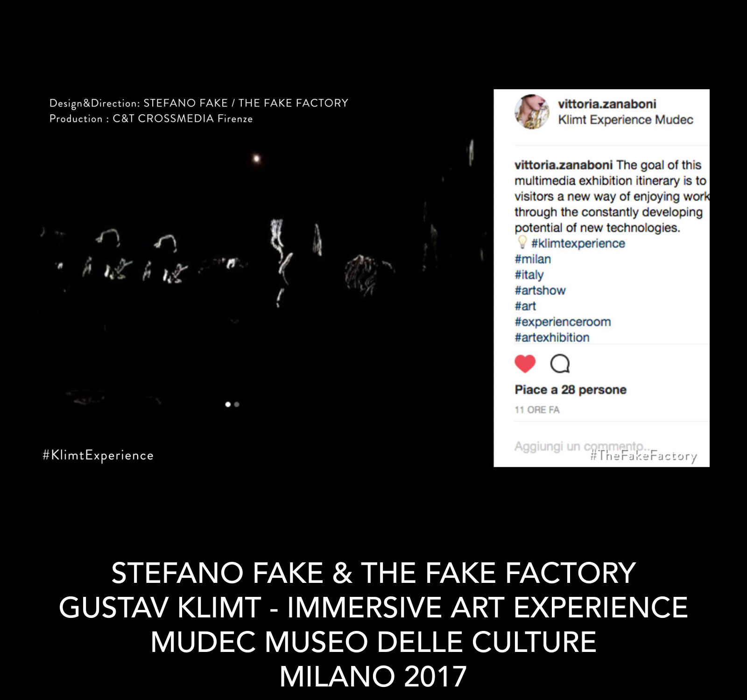The height and width of the screenshot is (700, 747).
Task: Click the #klimtexperience hashtag
Action: pyautogui.click(x=578, y=243)
